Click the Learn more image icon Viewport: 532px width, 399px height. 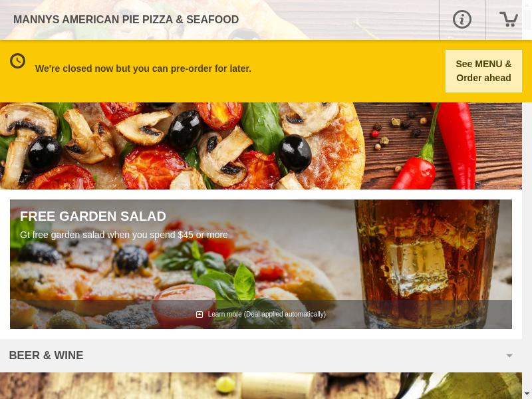199,315
